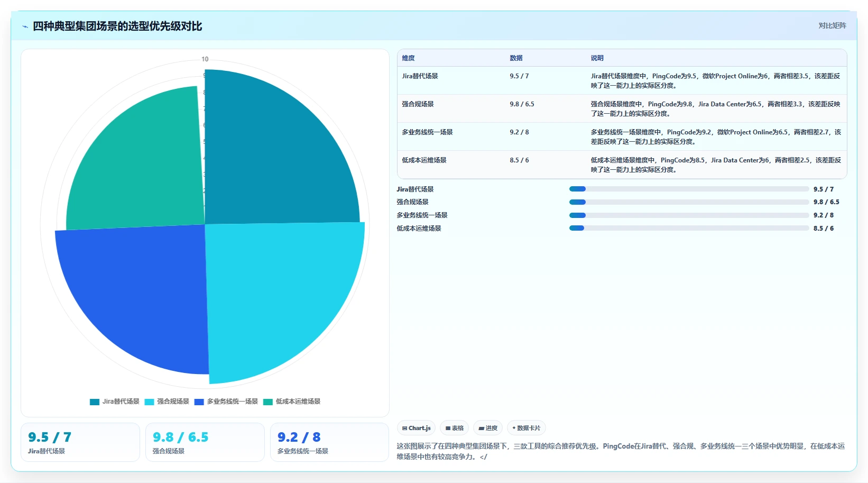The width and height of the screenshot is (868, 483).
Task: Open the 9.8 / 6.5 强合规场景 data card
Action: pos(205,442)
